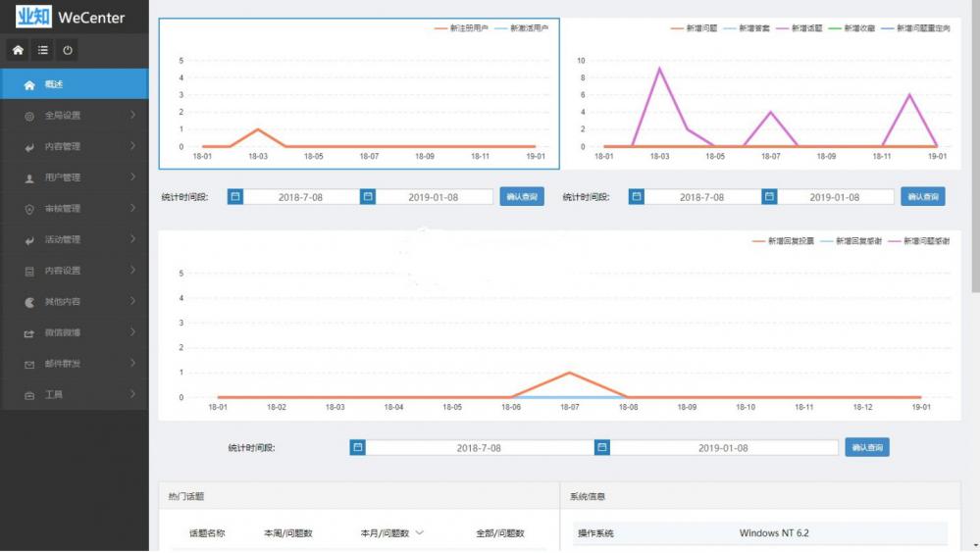The width and height of the screenshot is (980, 553).
Task: Open start-date calendar icon under votes chart
Action: (357, 447)
